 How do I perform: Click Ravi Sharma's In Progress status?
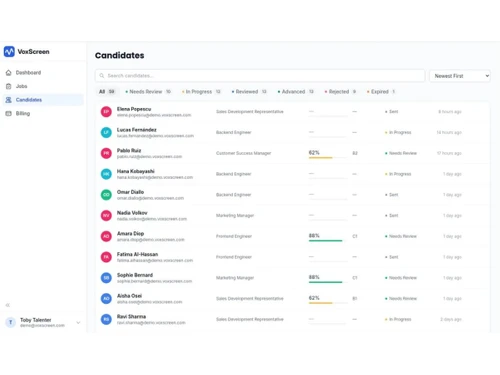click(398, 319)
